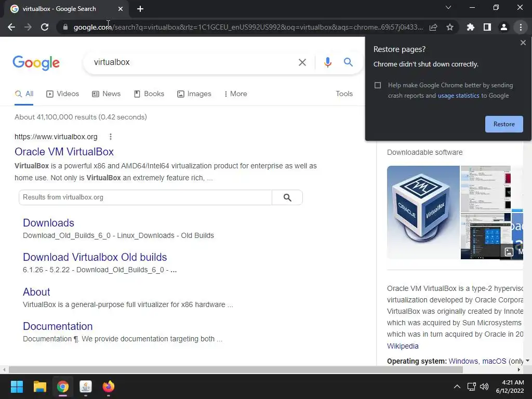
Task: Close the virtualbox Google Search tab
Action: pyautogui.click(x=121, y=9)
